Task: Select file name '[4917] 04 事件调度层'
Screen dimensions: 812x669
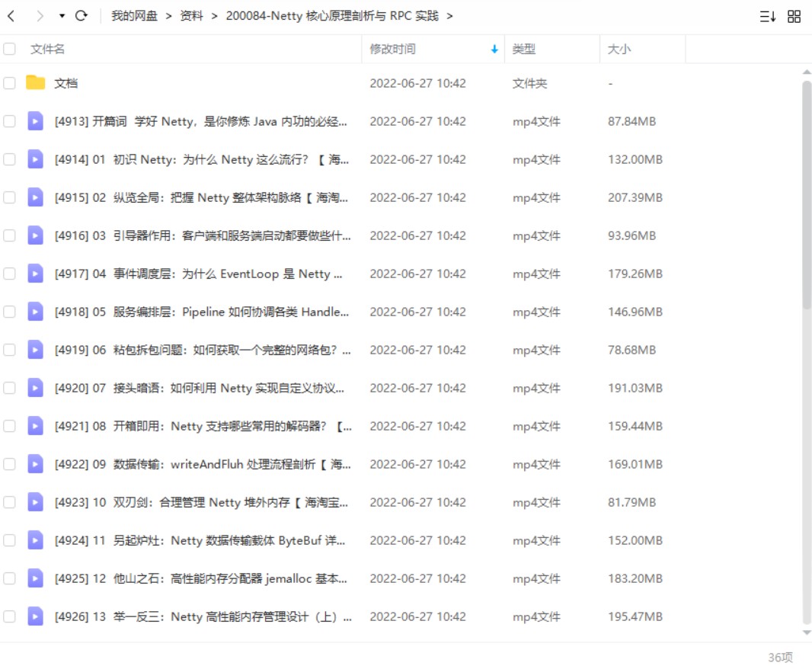Action: 198,274
